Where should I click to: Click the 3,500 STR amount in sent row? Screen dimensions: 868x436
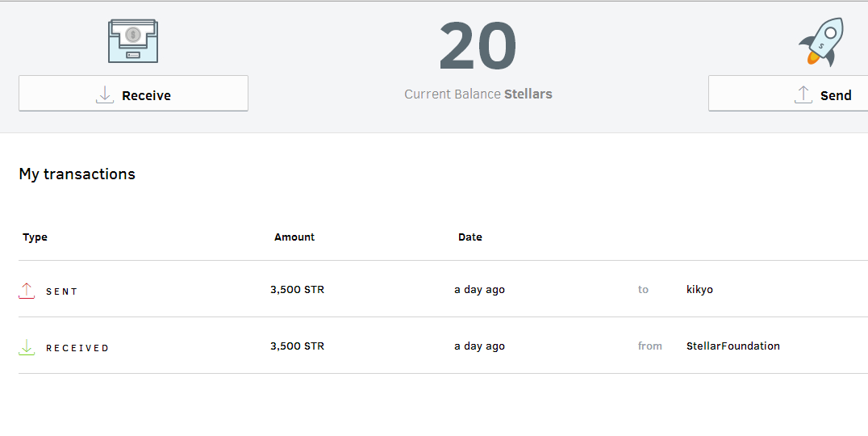coord(297,290)
